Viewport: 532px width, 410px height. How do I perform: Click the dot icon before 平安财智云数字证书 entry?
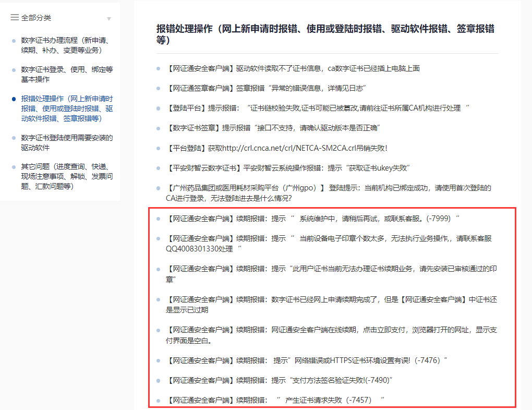click(158, 168)
